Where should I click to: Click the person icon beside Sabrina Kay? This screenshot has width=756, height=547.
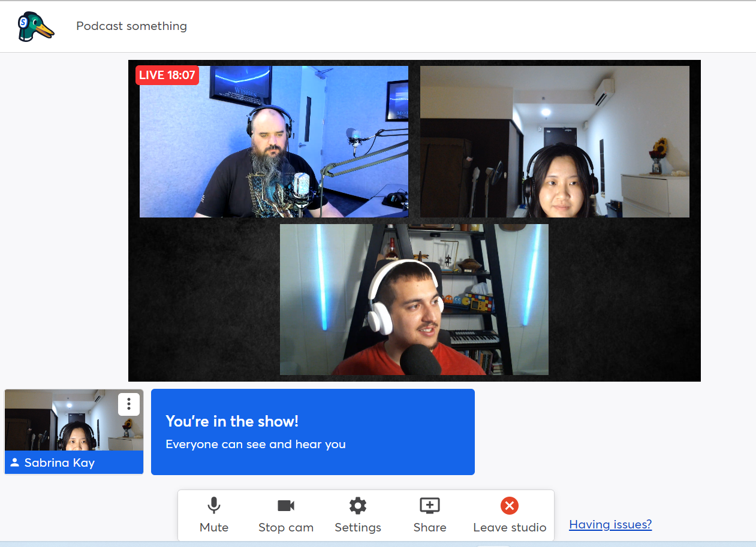[x=15, y=463]
